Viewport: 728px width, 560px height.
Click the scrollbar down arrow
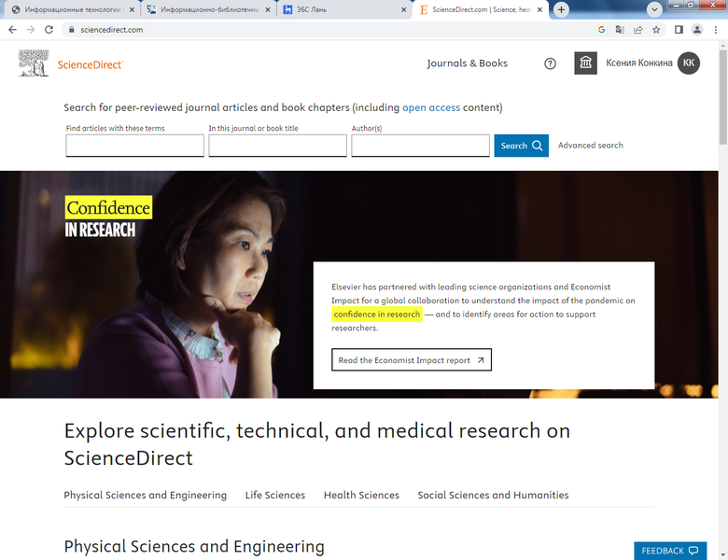click(723, 555)
